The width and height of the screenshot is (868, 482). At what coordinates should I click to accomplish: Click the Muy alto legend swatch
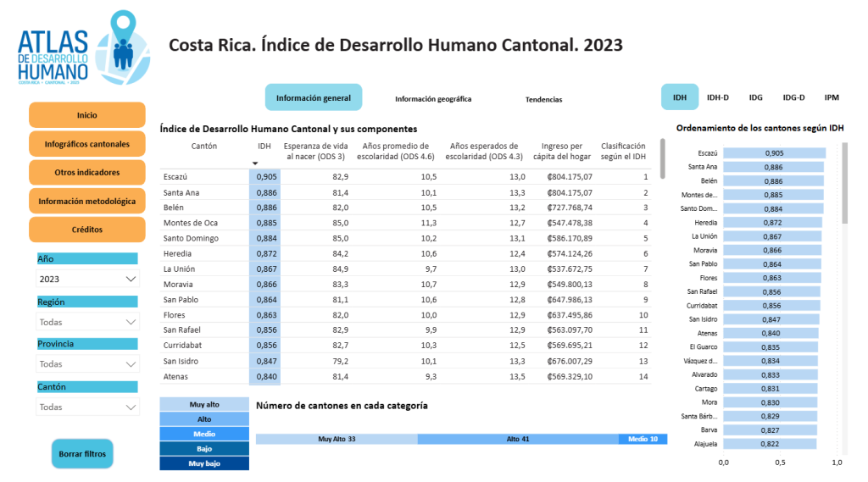pos(204,405)
